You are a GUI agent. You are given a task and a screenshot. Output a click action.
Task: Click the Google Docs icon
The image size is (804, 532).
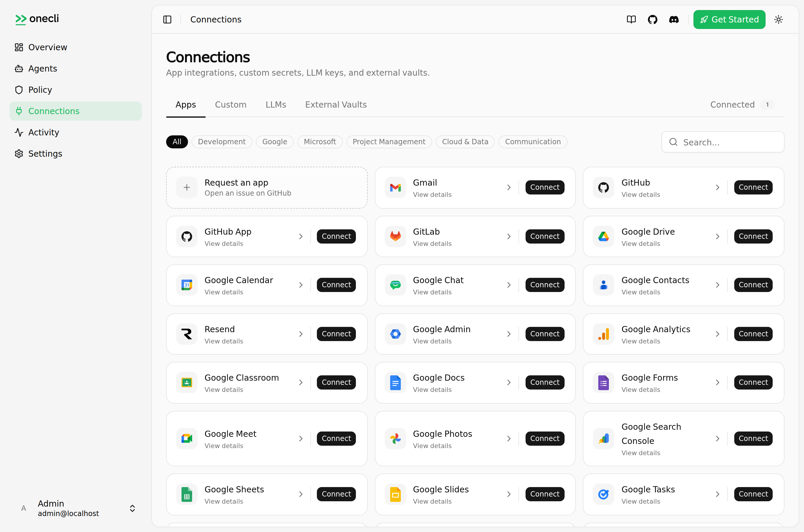pyautogui.click(x=395, y=382)
